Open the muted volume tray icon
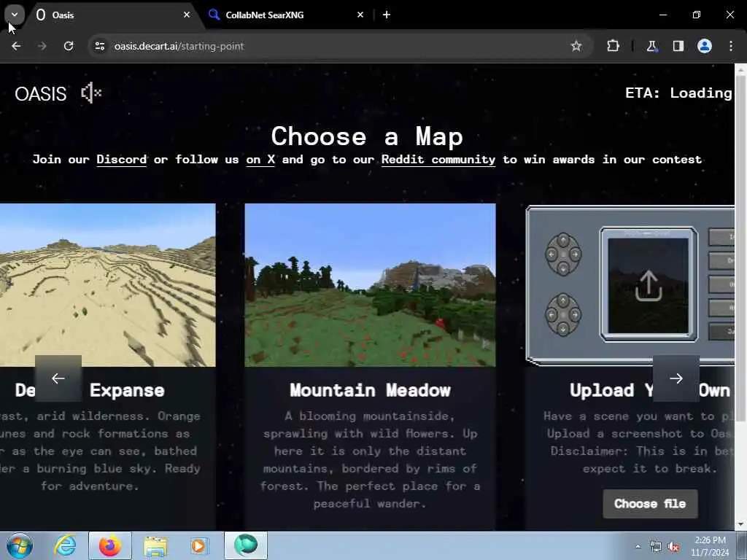Image resolution: width=747 pixels, height=560 pixels. (x=673, y=547)
